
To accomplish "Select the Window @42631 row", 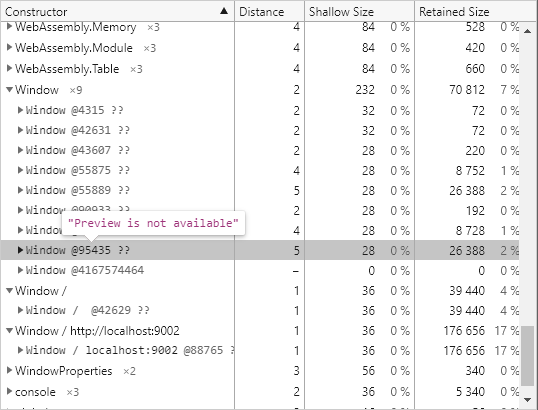I will pos(260,130).
